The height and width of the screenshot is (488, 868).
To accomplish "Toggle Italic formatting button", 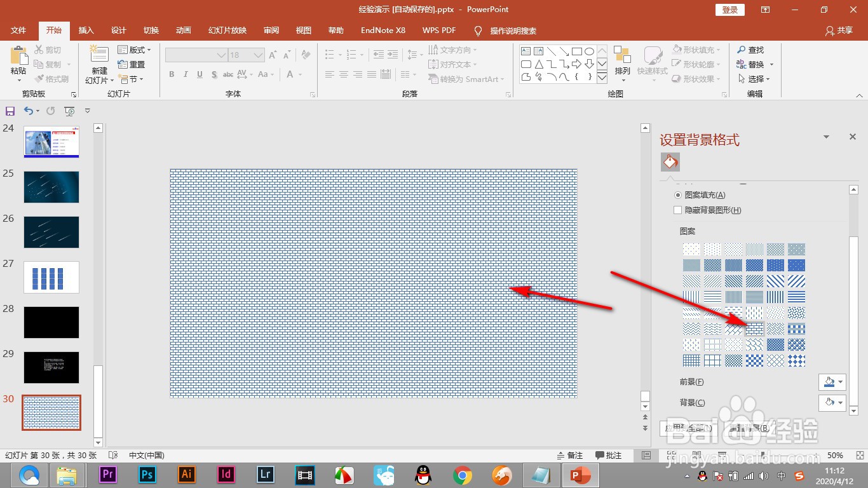I will tap(186, 74).
